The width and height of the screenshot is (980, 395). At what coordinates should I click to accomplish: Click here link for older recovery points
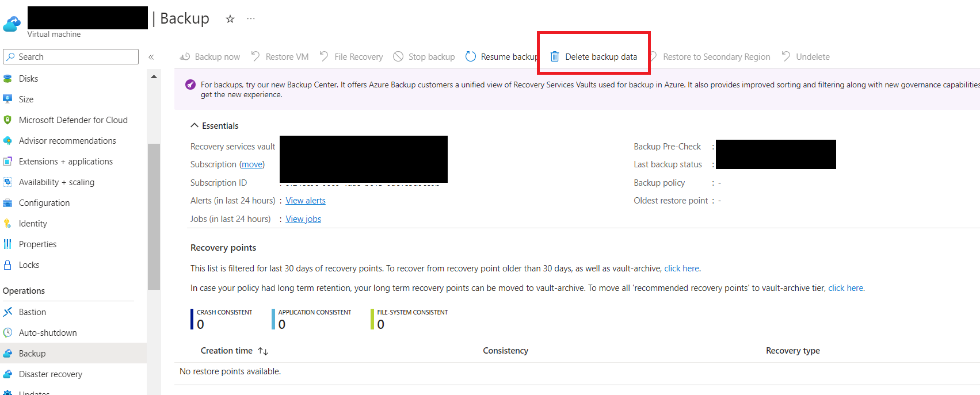[682, 269]
